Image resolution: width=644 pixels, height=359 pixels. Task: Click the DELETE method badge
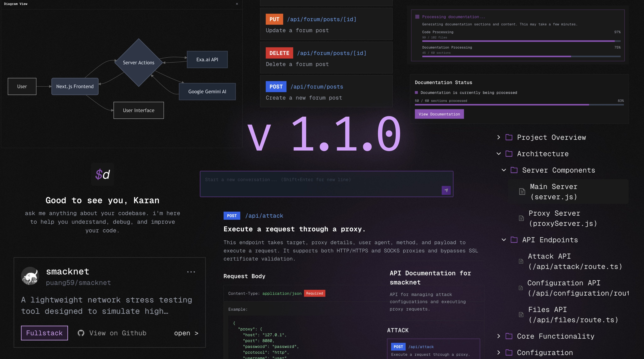click(279, 53)
